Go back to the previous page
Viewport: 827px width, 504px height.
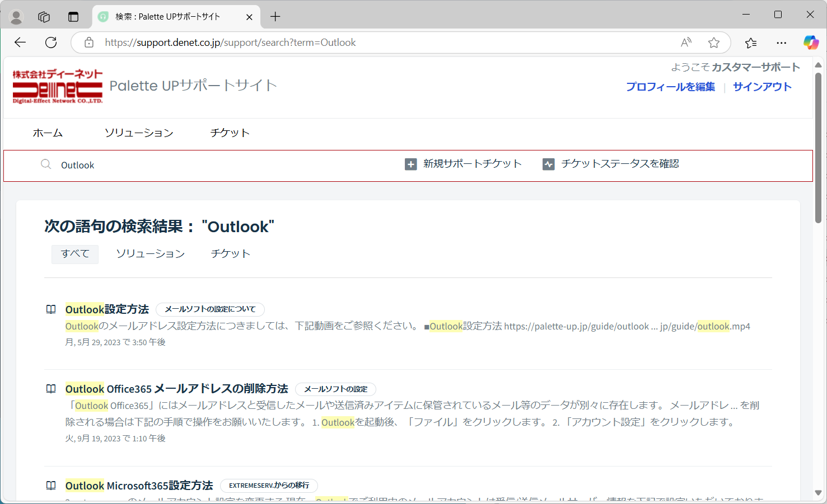[20, 43]
